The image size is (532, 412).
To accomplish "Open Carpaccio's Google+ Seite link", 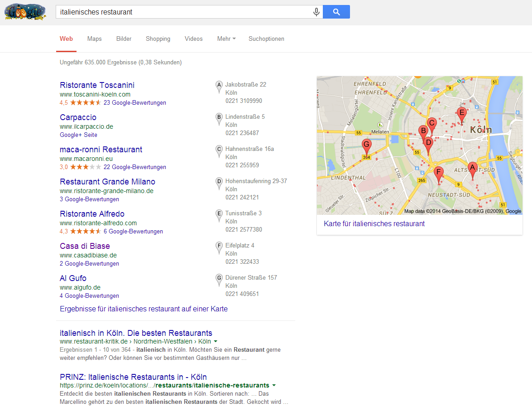I will pos(78,135).
